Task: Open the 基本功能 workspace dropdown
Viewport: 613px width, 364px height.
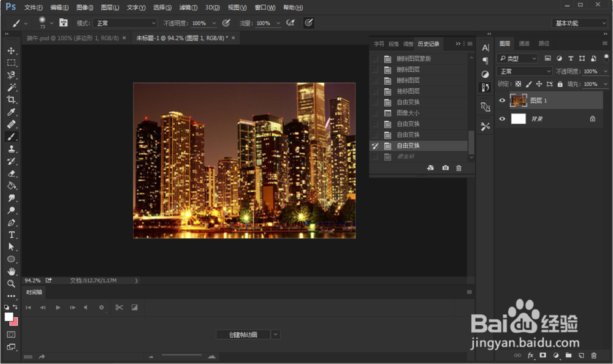Action: [x=579, y=23]
